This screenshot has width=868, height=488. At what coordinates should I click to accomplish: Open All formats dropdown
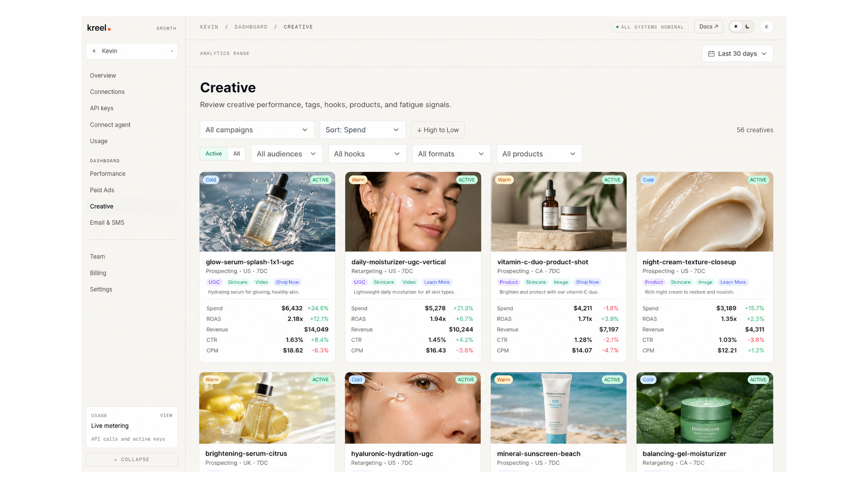coord(451,154)
